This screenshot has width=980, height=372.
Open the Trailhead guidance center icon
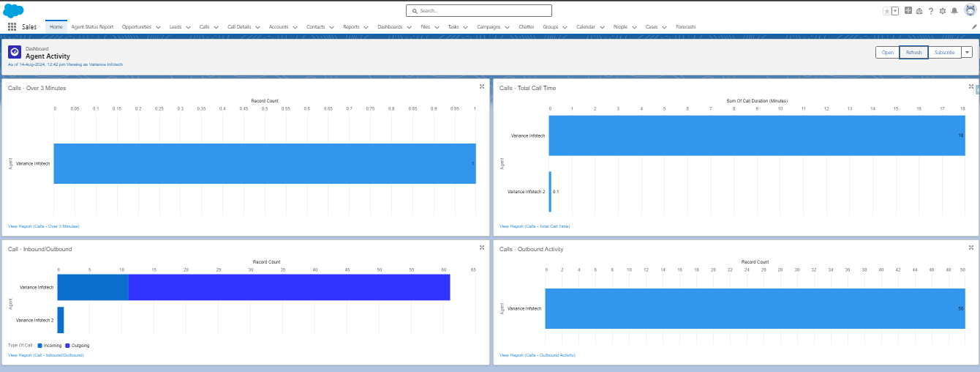point(919,11)
